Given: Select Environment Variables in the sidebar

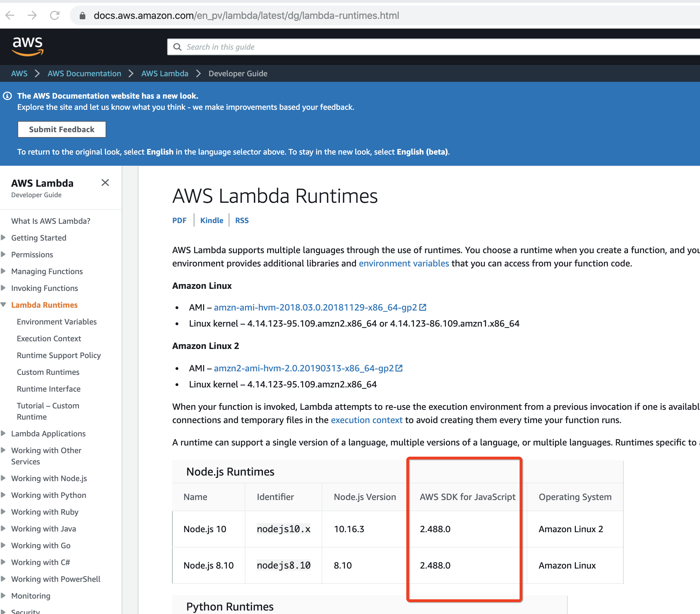Looking at the screenshot, I should coord(57,321).
